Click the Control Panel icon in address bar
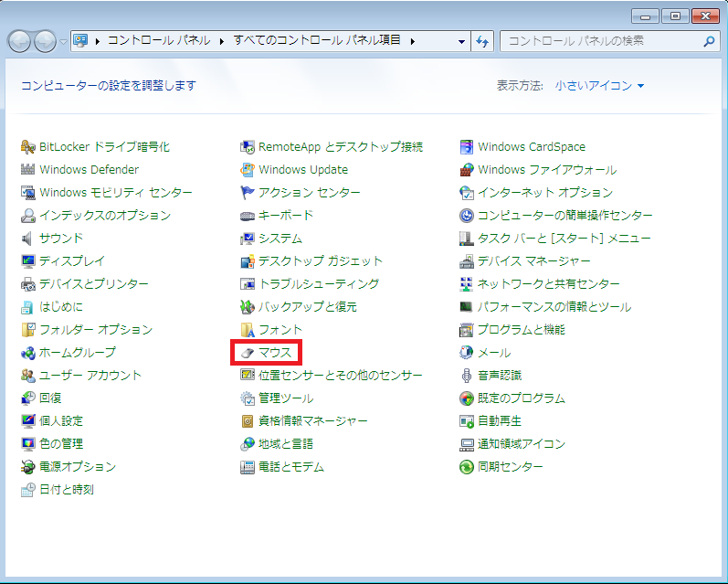The height and width of the screenshot is (584, 728). 80,40
